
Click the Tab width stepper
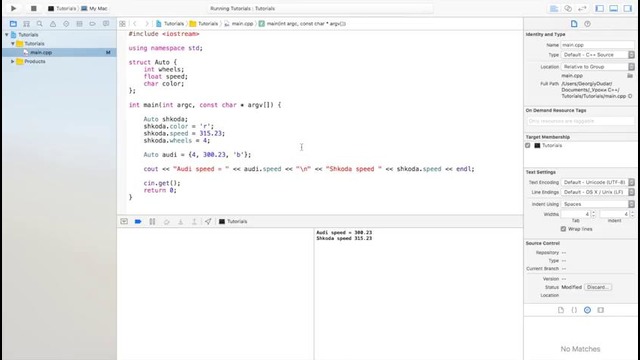[x=593, y=214]
